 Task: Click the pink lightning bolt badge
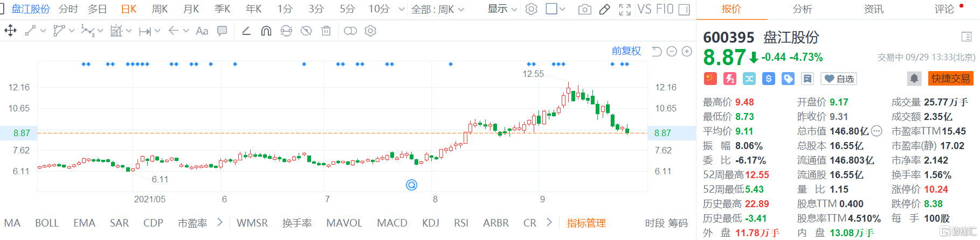[x=730, y=79]
